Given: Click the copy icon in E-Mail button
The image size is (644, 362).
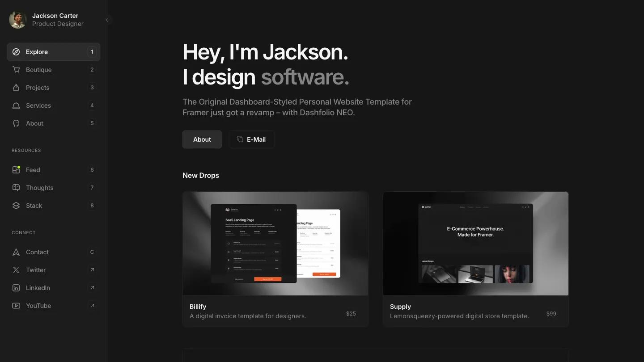Looking at the screenshot, I should pos(240,139).
